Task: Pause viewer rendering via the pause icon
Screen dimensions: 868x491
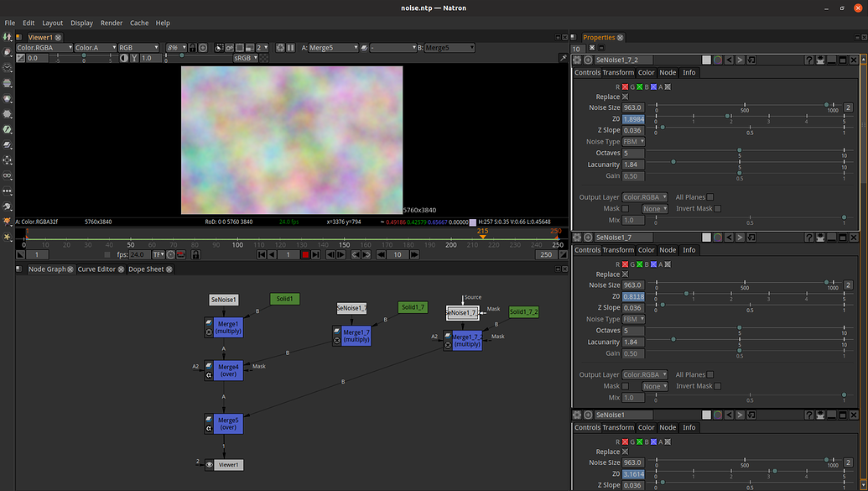Action: tap(290, 49)
